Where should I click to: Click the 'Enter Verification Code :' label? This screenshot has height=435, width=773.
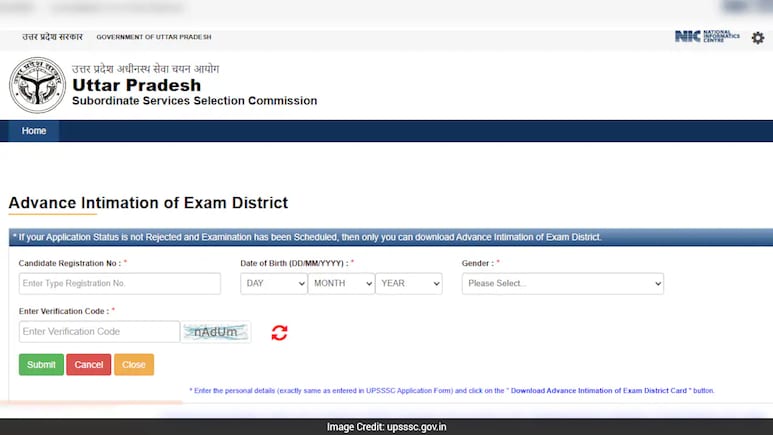tap(64, 311)
